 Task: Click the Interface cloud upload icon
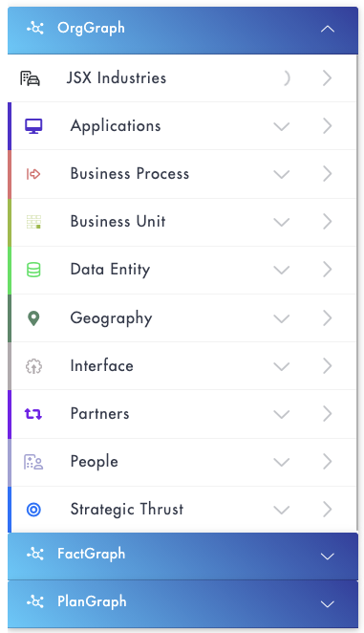click(x=33, y=366)
